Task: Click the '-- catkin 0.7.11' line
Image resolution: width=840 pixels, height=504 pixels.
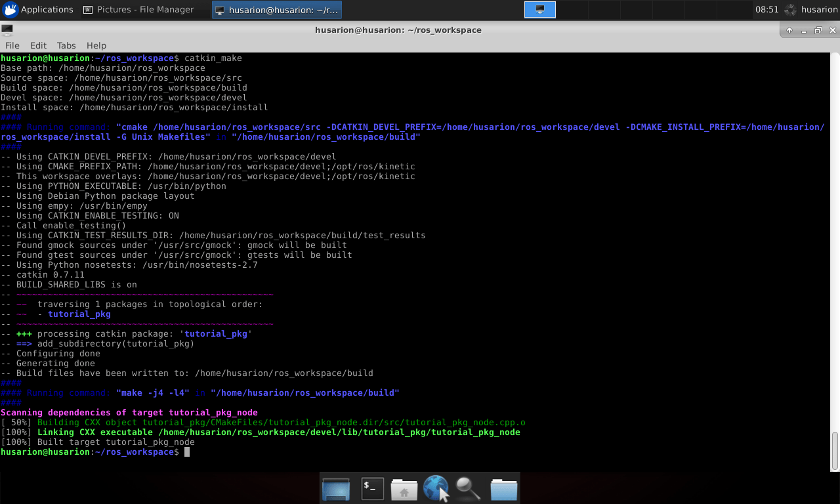Action: pos(43,275)
